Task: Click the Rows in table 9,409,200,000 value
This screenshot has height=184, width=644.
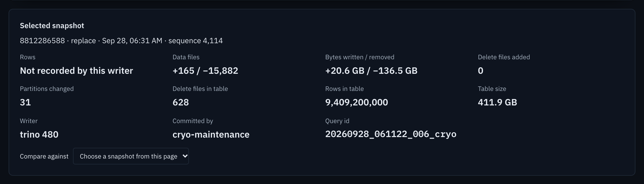Action: click(x=357, y=102)
